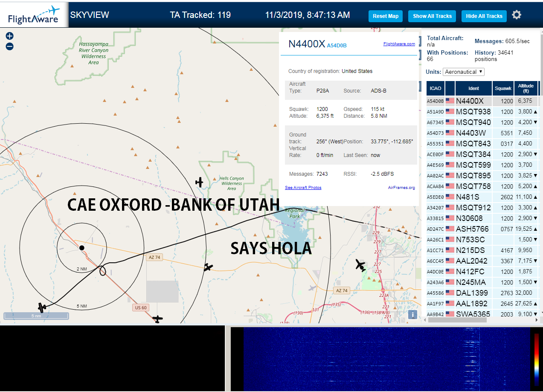Click the SKYVIEW header title
Image resolution: width=543 pixels, height=392 pixels.
[90, 15]
